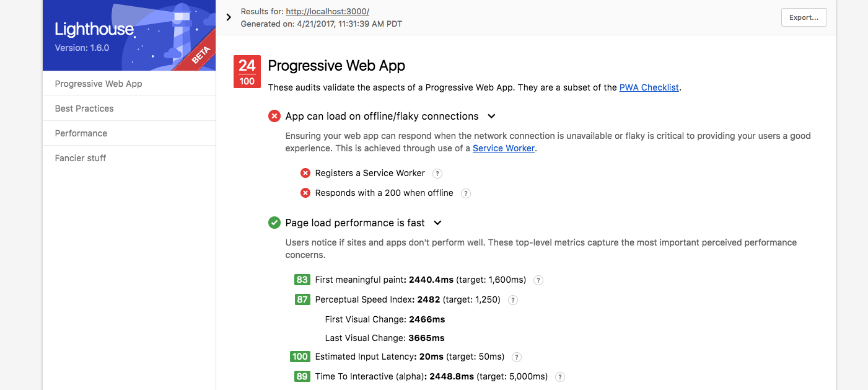The height and width of the screenshot is (390, 868).
Task: Switch to the Best Practices section
Action: tap(84, 108)
